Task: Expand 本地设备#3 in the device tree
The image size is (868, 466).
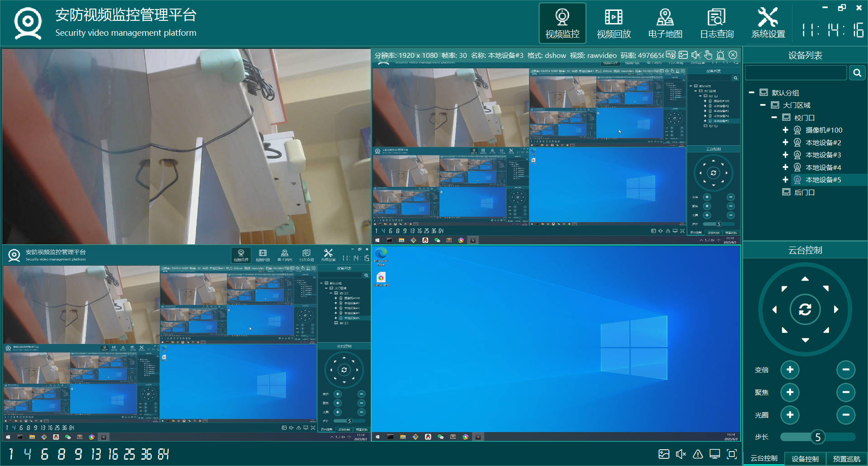Action: click(785, 155)
